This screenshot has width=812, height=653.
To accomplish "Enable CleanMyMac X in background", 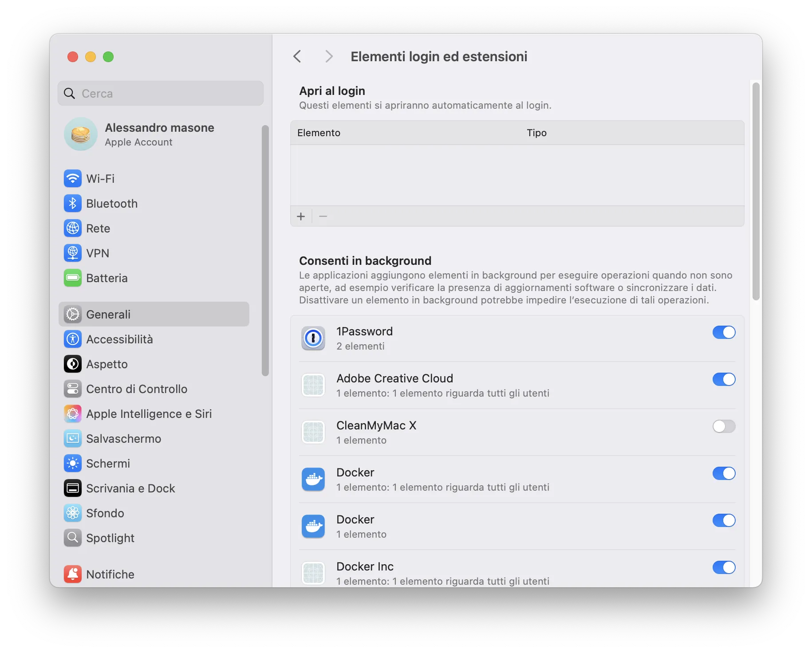I will coord(724,426).
